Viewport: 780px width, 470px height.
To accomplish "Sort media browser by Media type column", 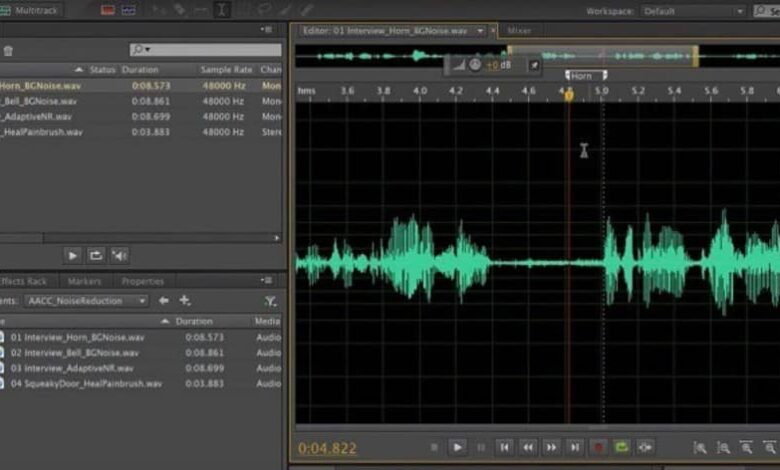I will 268,321.
